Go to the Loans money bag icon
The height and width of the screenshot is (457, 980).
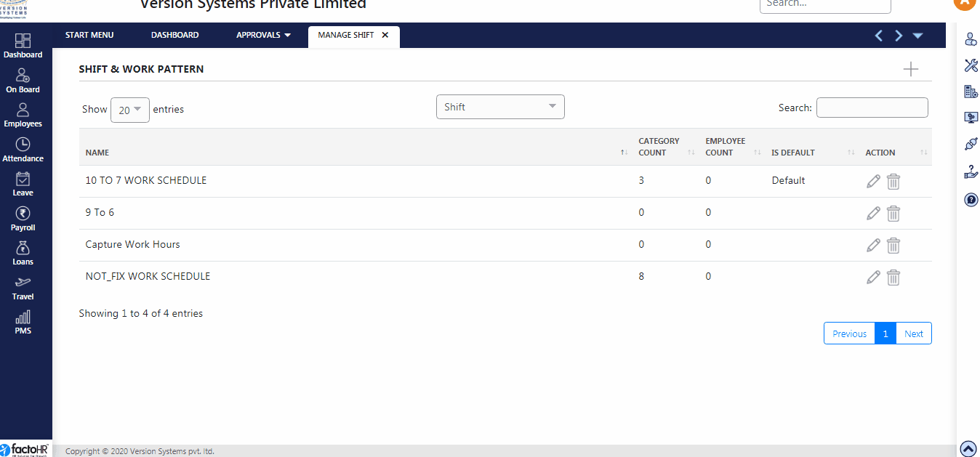tap(23, 248)
